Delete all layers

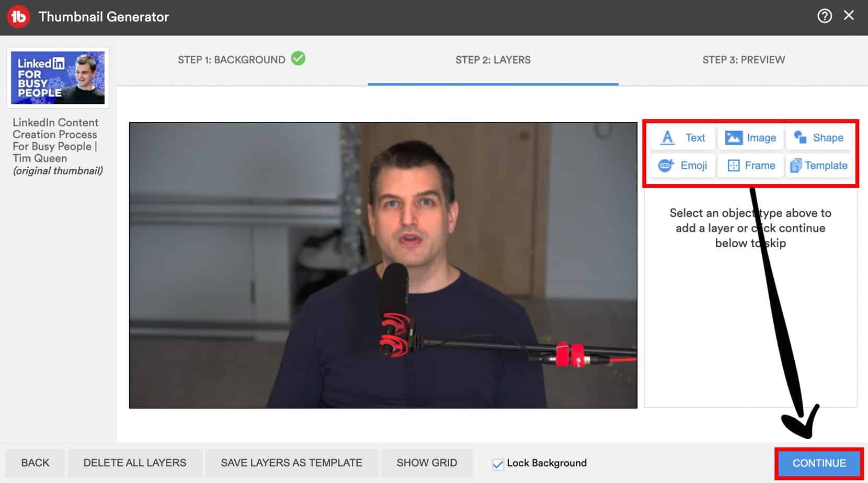[x=134, y=463]
